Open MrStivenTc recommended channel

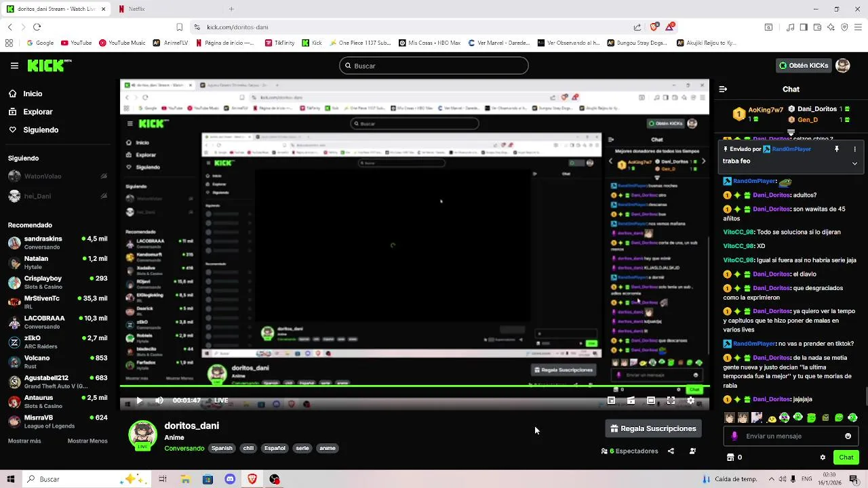(x=58, y=302)
